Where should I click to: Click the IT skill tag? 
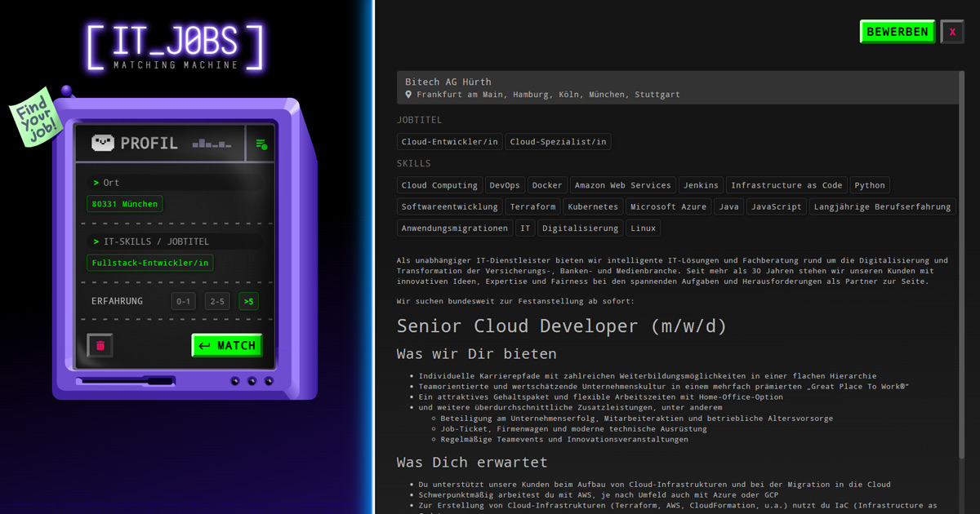click(x=526, y=228)
